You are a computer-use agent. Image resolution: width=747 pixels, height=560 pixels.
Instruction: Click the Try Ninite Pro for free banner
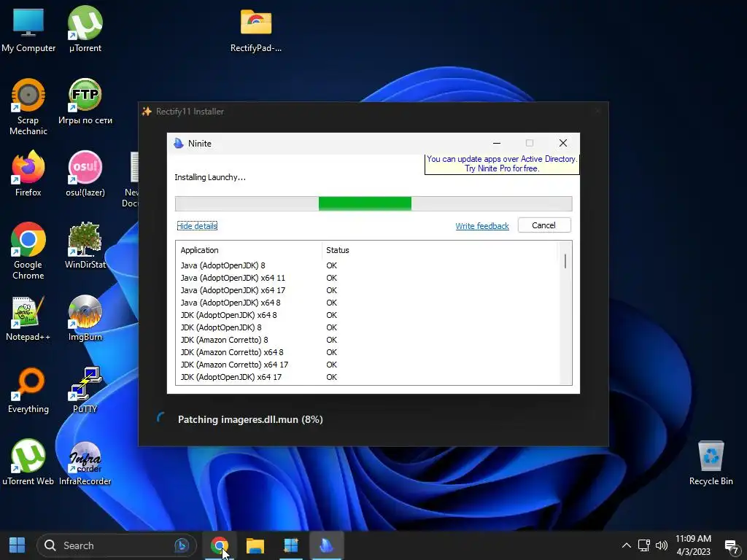[x=502, y=164]
